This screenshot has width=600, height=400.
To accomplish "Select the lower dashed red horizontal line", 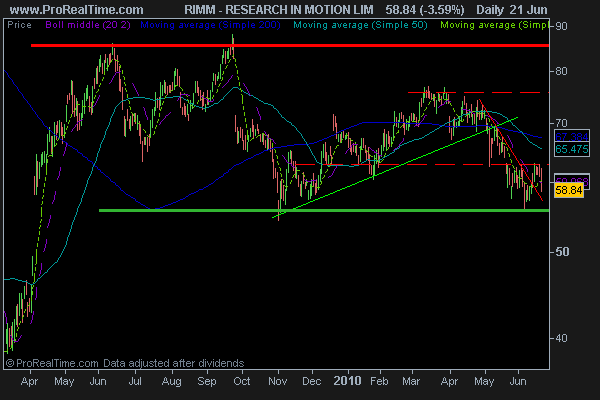I will [422, 165].
